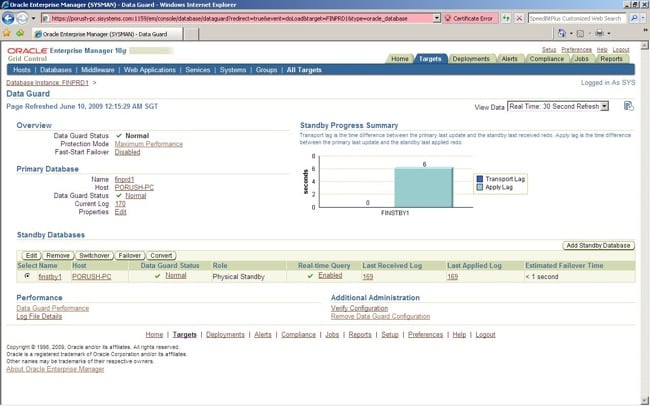This screenshot has height=406, width=650.
Task: Click the SpeedBit web search input field
Action: coord(577,18)
